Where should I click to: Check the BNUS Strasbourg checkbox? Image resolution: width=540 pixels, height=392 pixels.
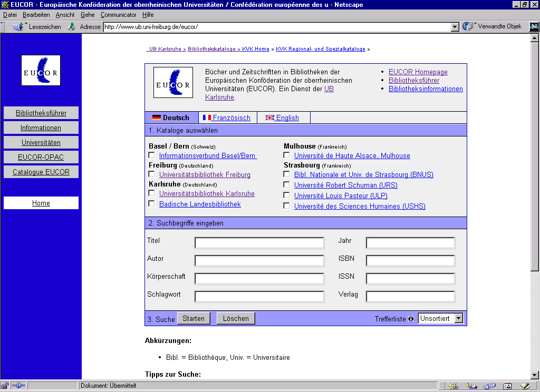[x=286, y=174]
